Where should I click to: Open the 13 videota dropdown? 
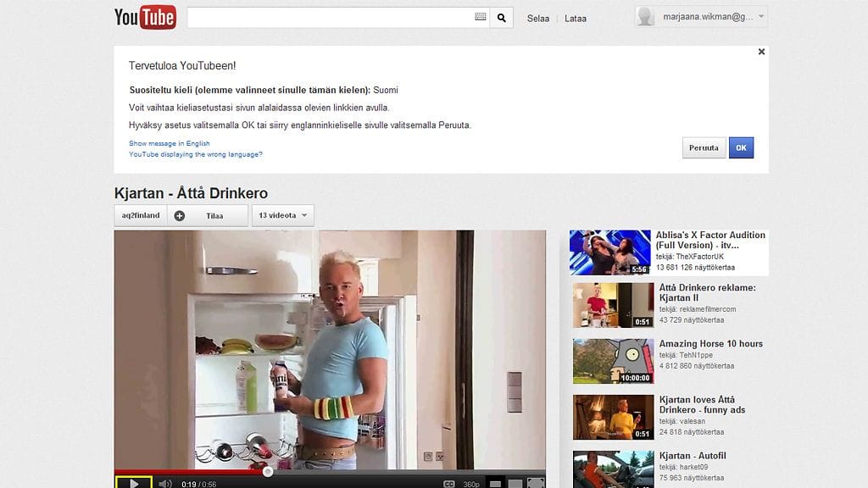coord(282,215)
